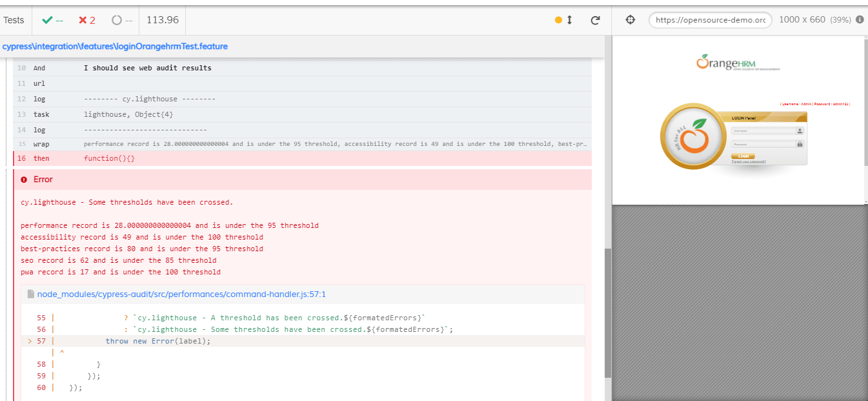Click the failed tests red X icon
This screenshot has height=401, width=868.
coord(83,21)
